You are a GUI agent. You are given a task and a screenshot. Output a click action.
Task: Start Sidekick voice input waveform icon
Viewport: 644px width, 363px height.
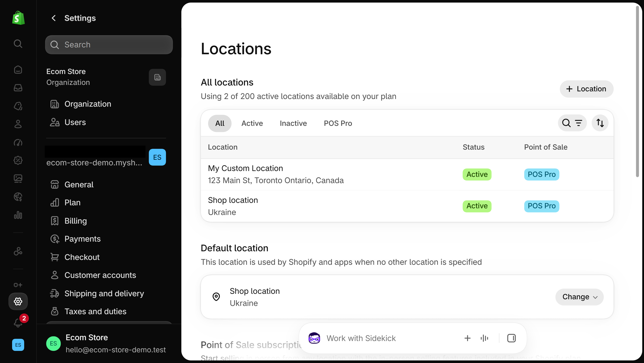point(484,338)
